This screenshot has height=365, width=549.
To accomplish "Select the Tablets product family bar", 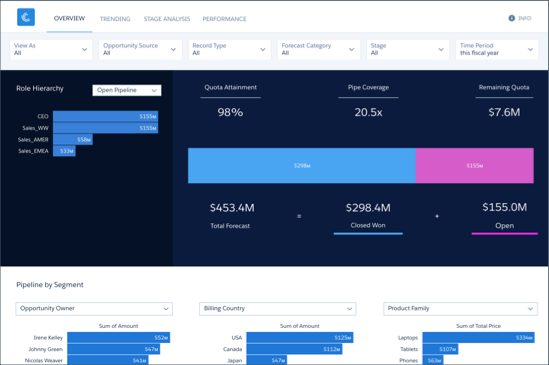I will (x=440, y=349).
